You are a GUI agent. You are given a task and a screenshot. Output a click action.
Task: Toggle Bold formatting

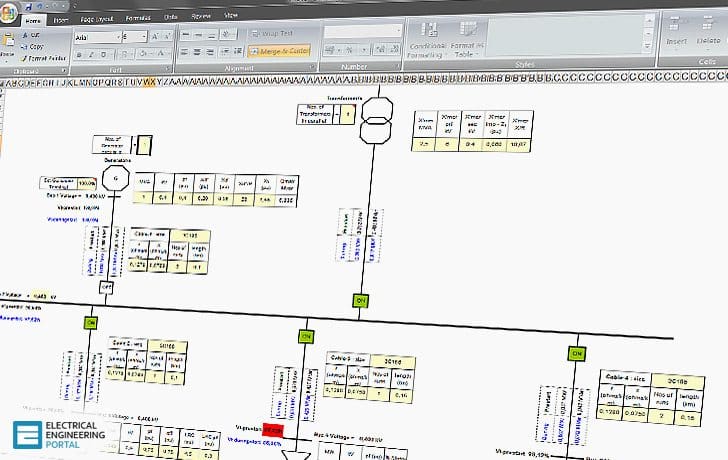pos(79,55)
